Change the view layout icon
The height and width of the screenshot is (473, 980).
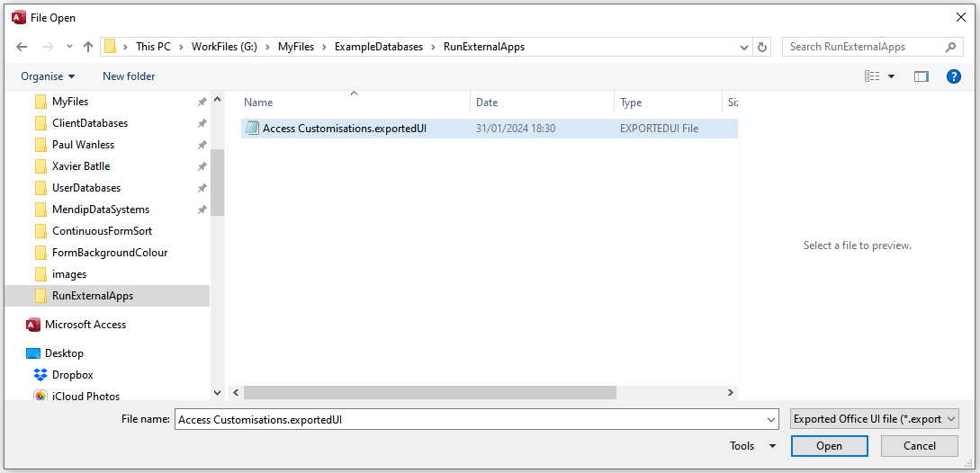tap(872, 76)
